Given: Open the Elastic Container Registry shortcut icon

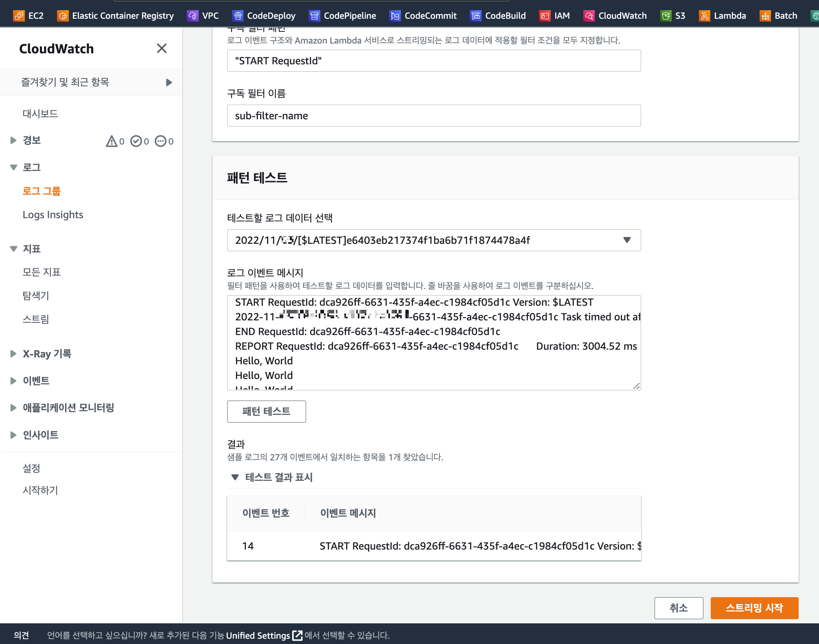Looking at the screenshot, I should (63, 16).
